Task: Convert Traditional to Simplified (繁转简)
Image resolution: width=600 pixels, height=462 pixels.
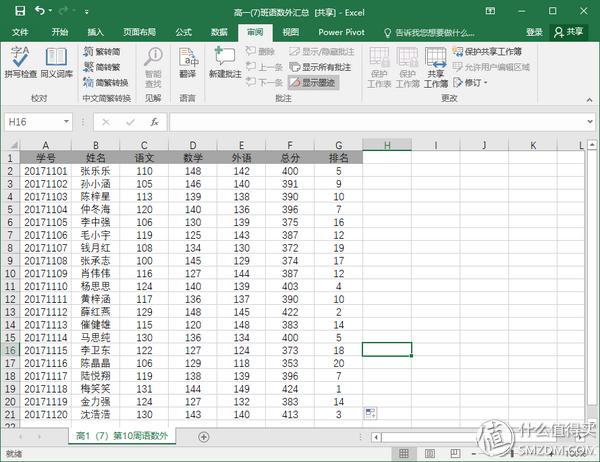Action: (x=102, y=51)
